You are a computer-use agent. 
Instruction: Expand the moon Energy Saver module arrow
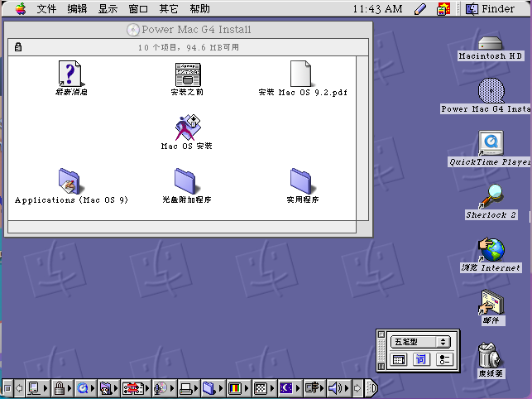[x=298, y=387]
